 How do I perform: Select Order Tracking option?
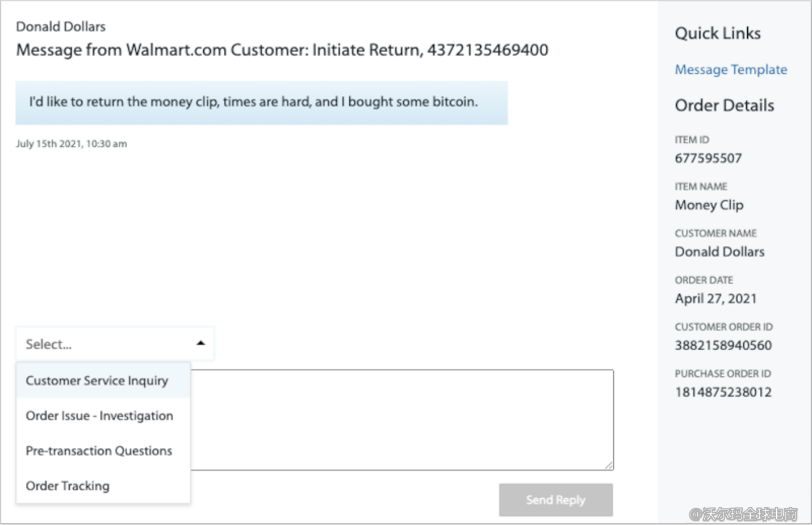pos(103,486)
